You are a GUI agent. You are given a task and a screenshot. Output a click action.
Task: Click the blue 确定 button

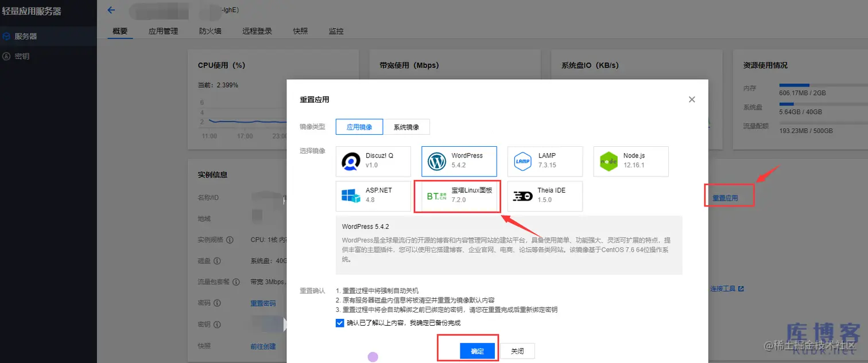478,351
